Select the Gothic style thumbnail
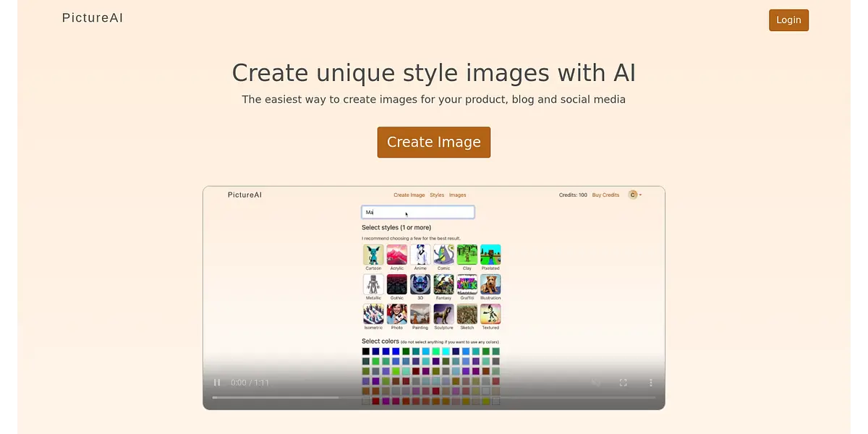Screen dimensions: 868x434 pos(397,284)
